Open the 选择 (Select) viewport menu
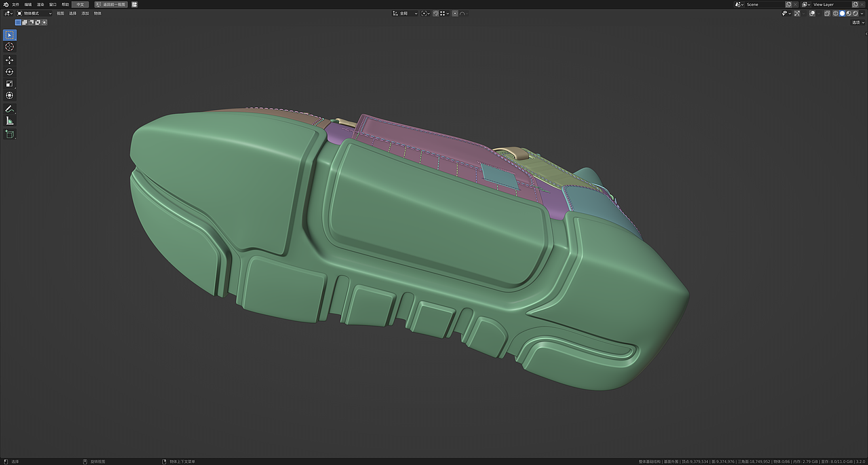Viewport: 868px width, 465px height. (x=73, y=14)
